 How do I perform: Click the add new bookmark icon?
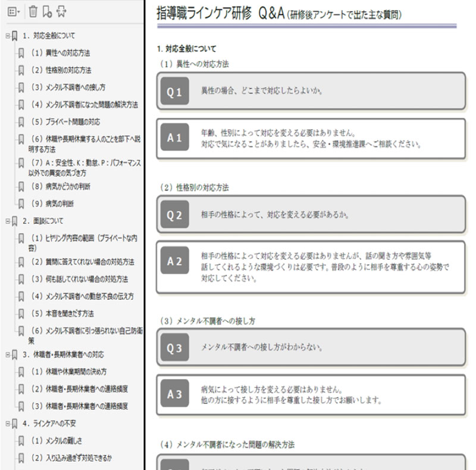(x=48, y=11)
